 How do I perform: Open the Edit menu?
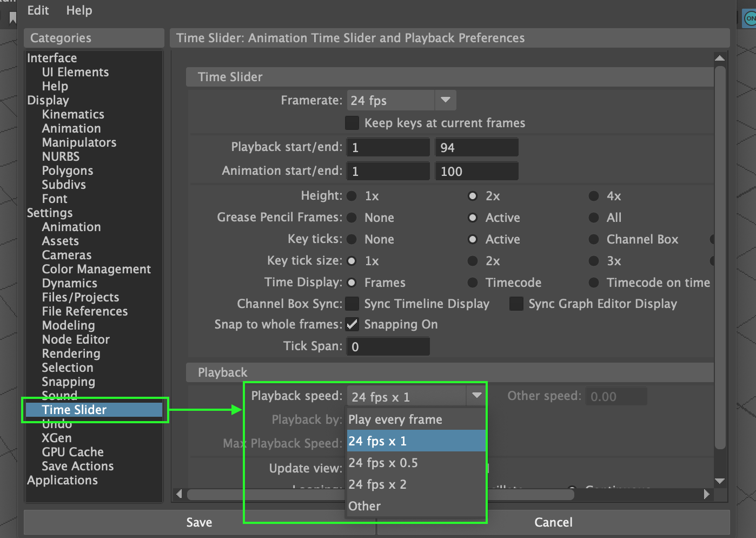[x=38, y=10]
